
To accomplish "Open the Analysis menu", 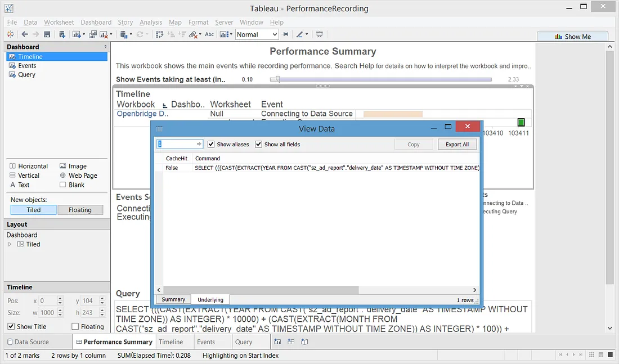I will pos(151,23).
